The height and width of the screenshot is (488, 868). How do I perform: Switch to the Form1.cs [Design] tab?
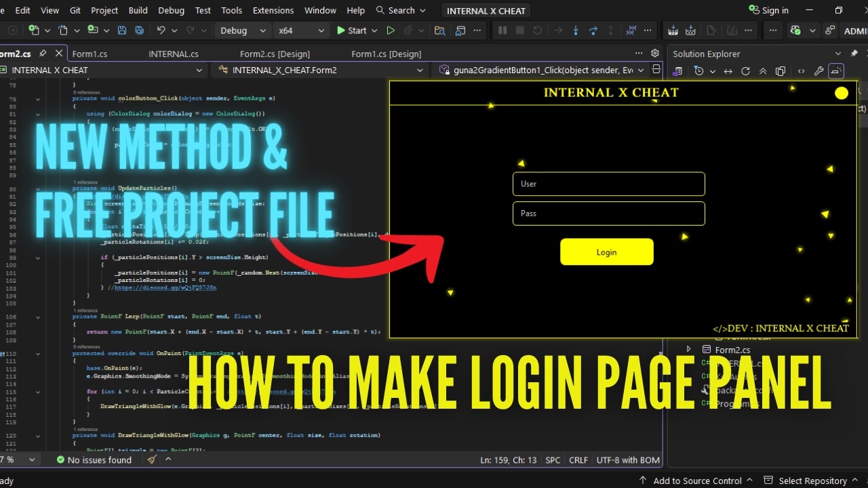point(386,54)
